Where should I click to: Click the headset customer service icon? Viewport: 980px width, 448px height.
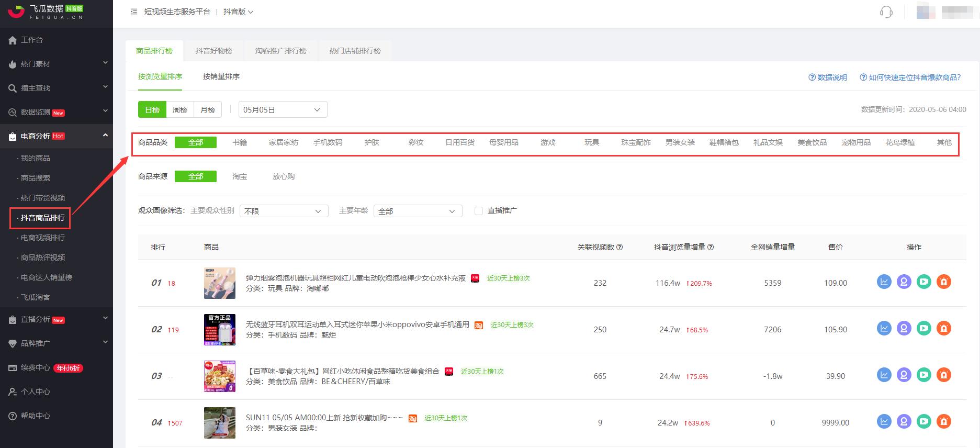click(x=886, y=12)
